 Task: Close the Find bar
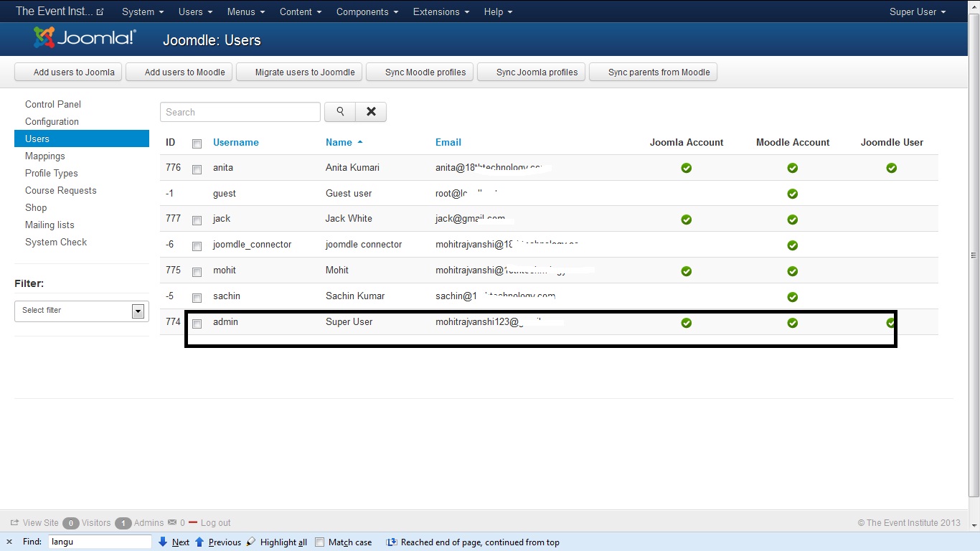pos(9,542)
